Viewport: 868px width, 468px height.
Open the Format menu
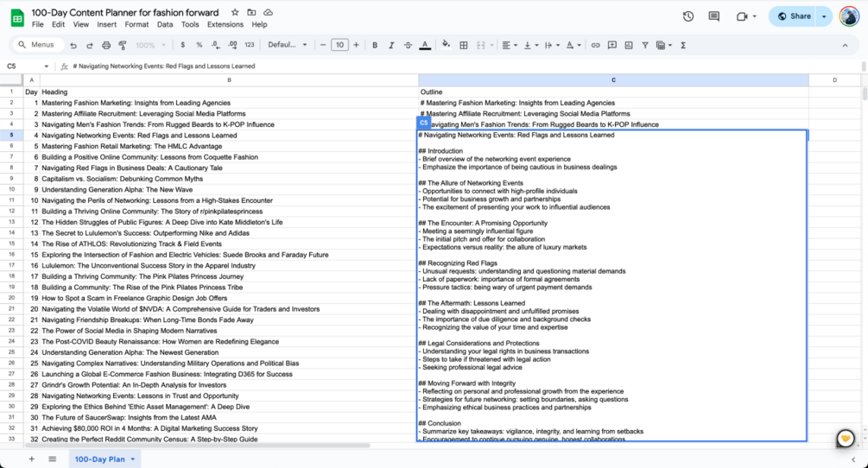136,24
